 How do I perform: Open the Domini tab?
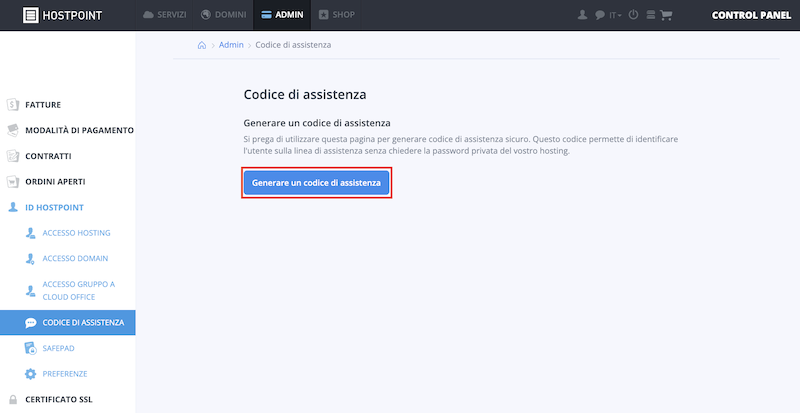click(223, 15)
